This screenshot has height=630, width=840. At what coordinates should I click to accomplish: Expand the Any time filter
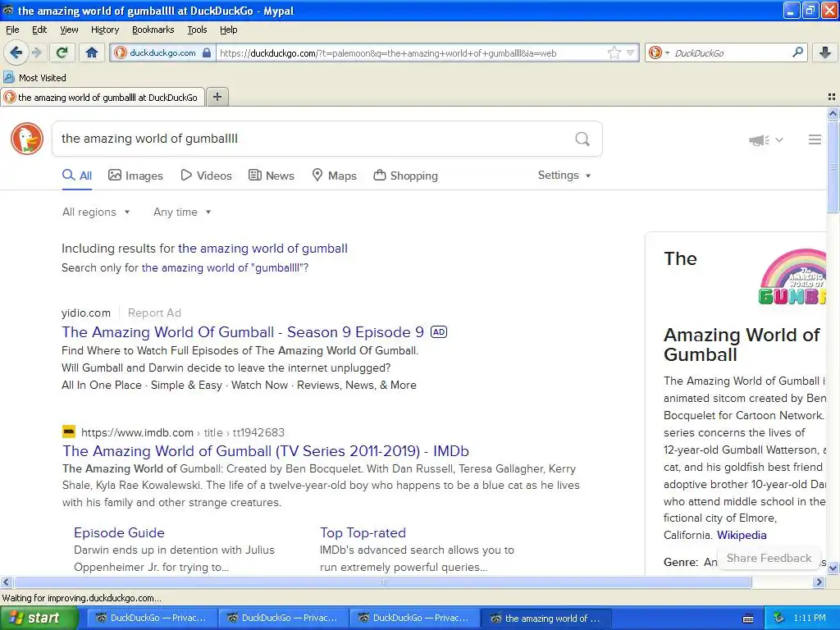(182, 212)
